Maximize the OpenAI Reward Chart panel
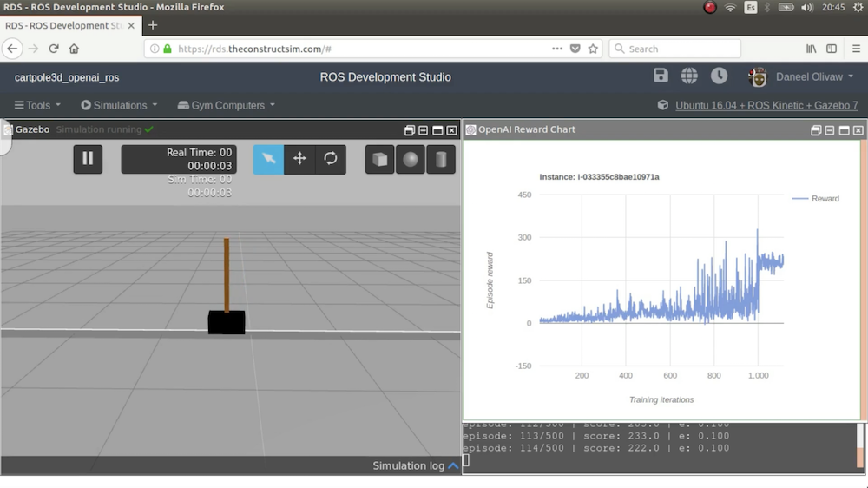 pyautogui.click(x=844, y=130)
